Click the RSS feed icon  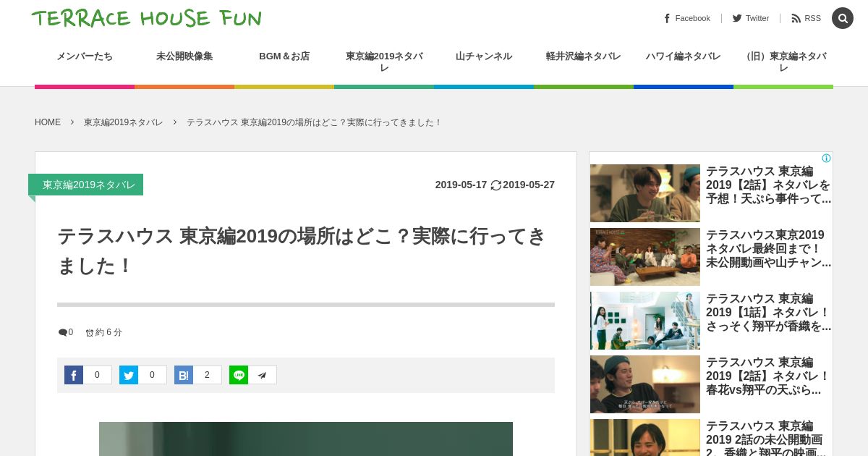796,18
